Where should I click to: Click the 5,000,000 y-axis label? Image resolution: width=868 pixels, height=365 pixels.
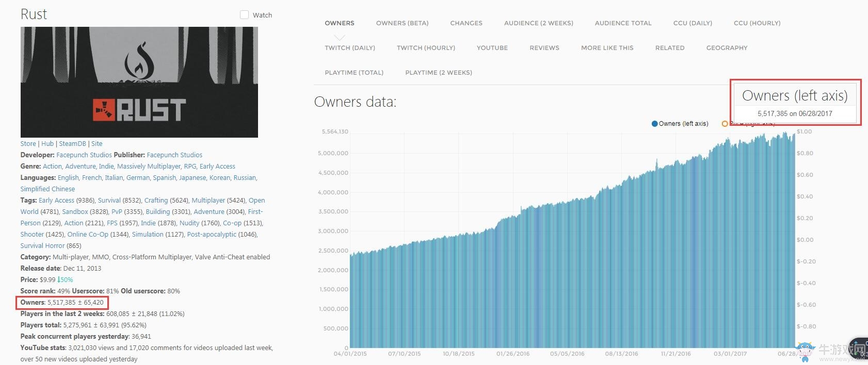(x=333, y=153)
